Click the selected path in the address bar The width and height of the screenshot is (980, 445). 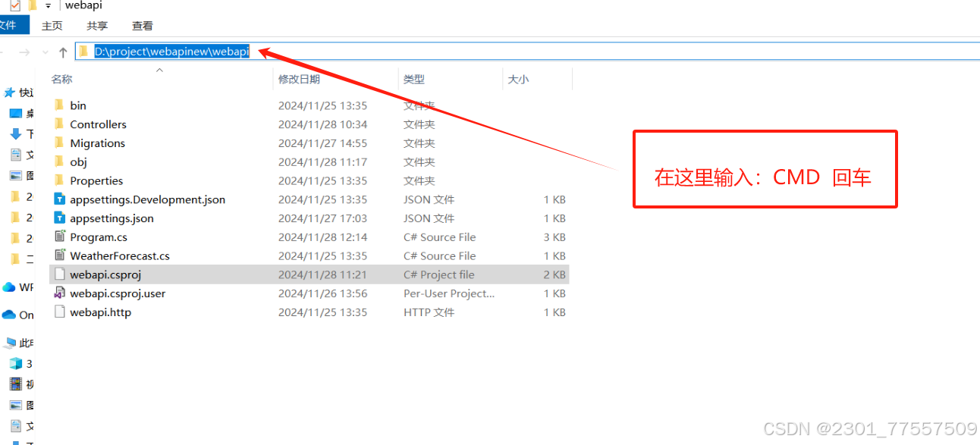point(171,51)
